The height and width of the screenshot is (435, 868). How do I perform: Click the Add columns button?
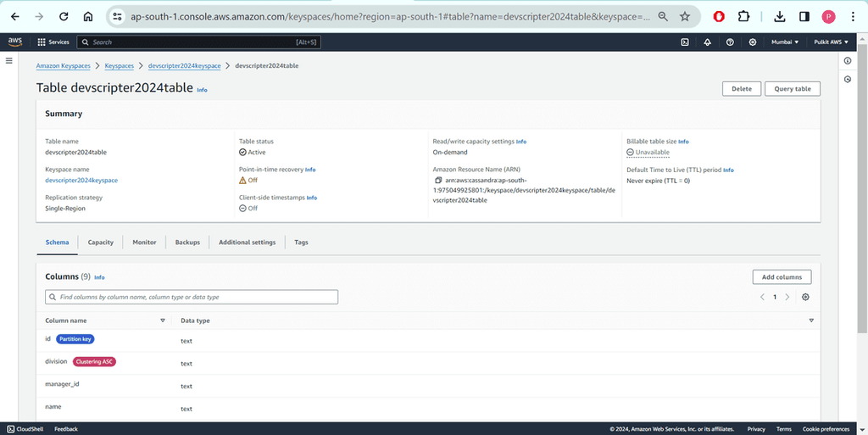(x=782, y=276)
